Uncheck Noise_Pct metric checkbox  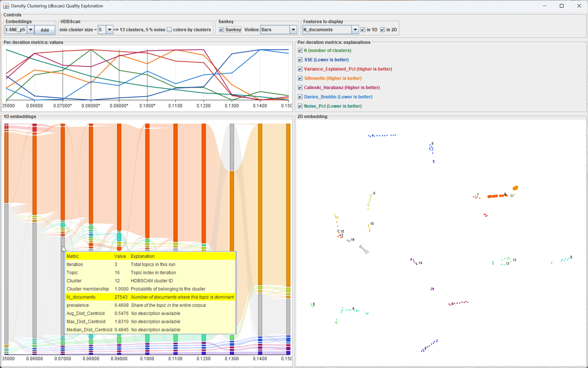[300, 106]
